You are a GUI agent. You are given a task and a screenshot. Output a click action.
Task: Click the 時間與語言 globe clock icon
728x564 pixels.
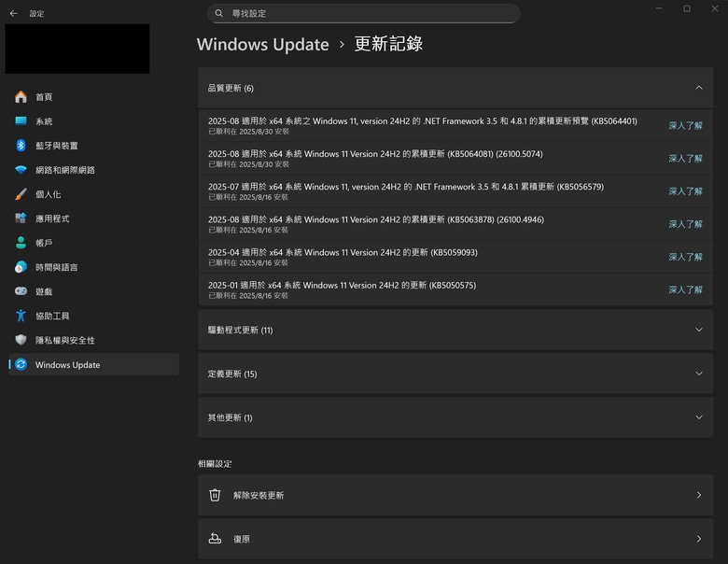tap(21, 267)
